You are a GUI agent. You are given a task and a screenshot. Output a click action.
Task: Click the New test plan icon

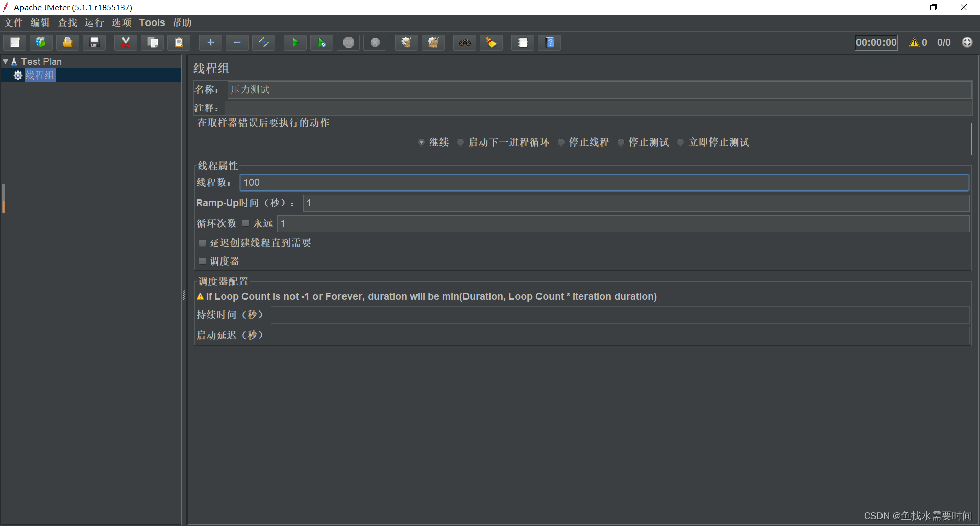15,42
